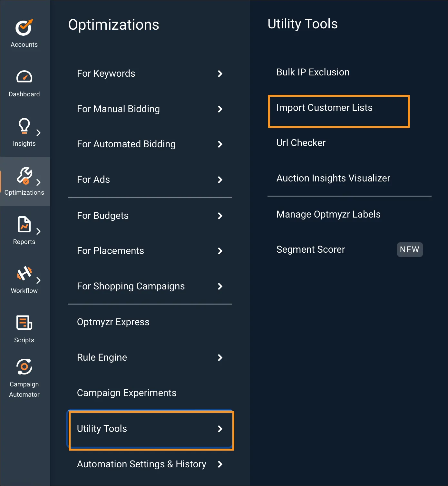Open the Scripts icon in sidebar
Screen dimensions: 448x486
tap(24, 323)
